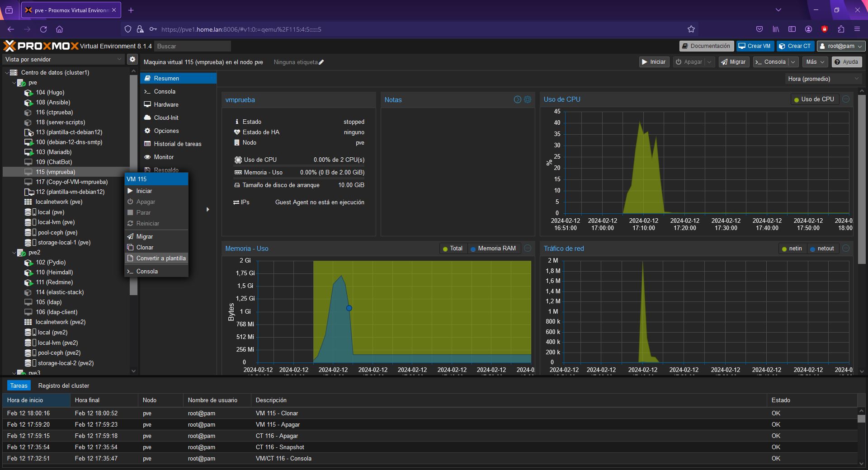Open Consola dropdown arrow in toolbar
The image size is (868, 470).
pos(793,62)
